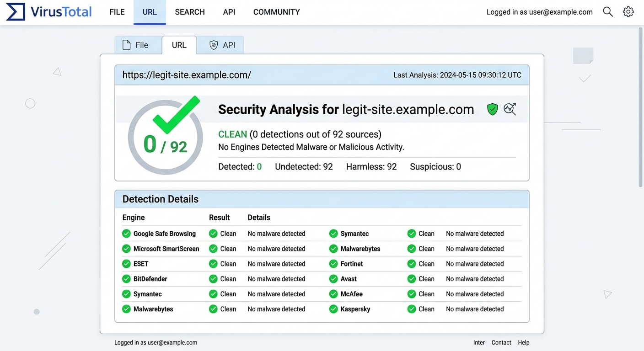644x351 pixels.
Task: Click the Engine column header
Action: coord(134,218)
